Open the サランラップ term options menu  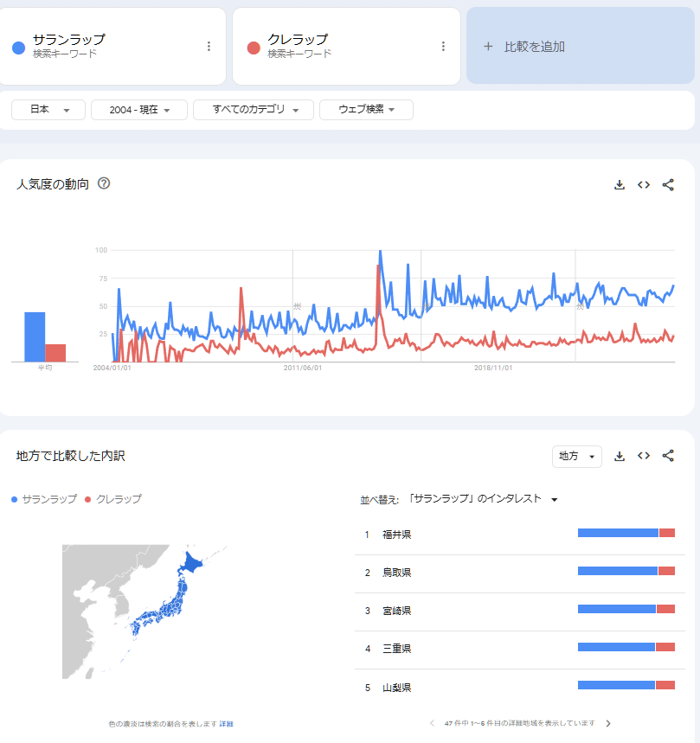click(209, 47)
